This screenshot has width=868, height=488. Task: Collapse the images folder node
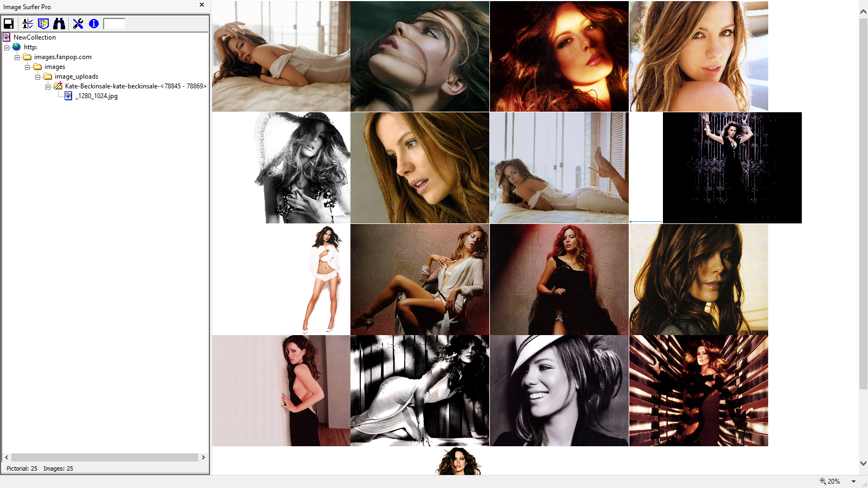coord(27,67)
